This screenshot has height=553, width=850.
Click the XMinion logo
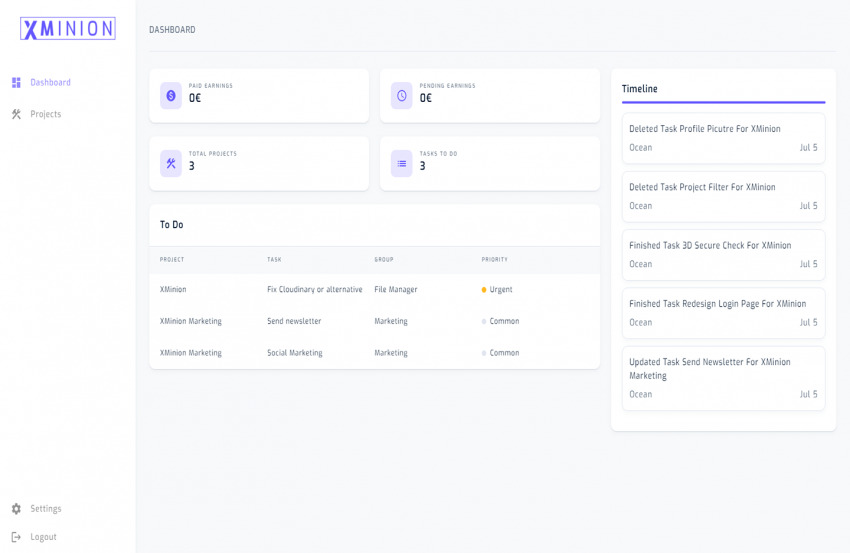(x=68, y=29)
